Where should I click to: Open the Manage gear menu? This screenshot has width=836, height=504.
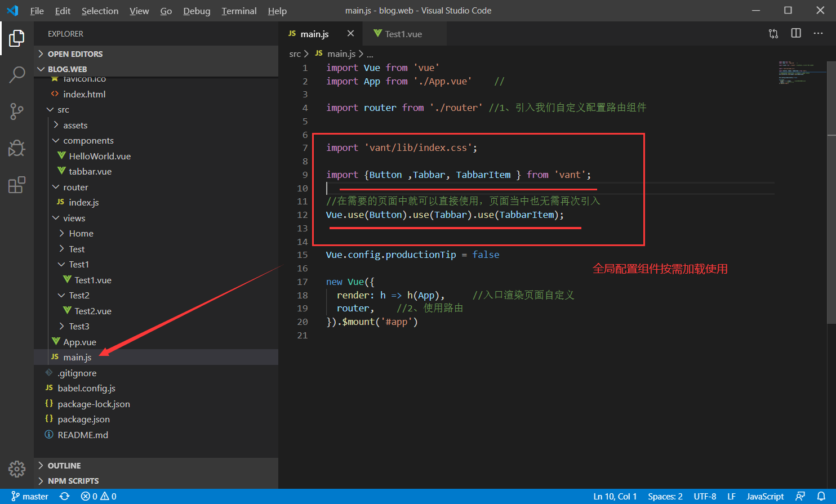pos(17,469)
